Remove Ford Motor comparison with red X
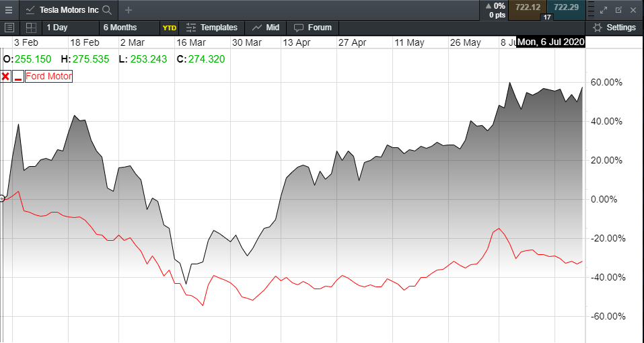 click(x=5, y=76)
